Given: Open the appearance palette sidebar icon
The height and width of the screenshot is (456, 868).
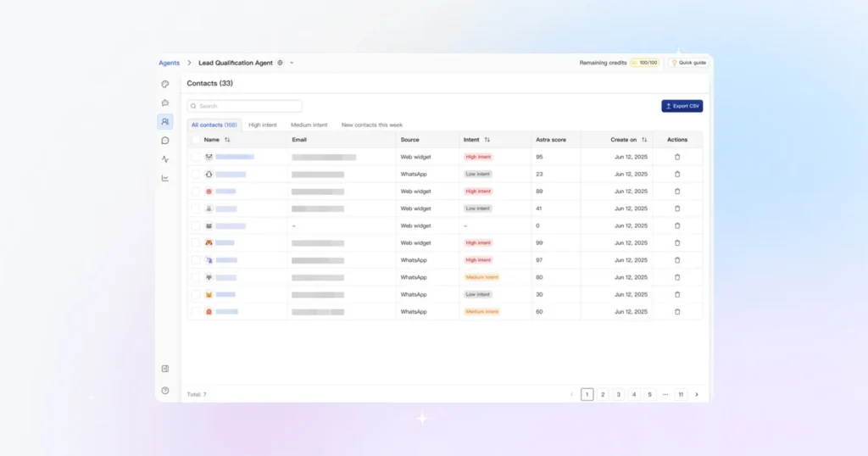Looking at the screenshot, I should 165,84.
